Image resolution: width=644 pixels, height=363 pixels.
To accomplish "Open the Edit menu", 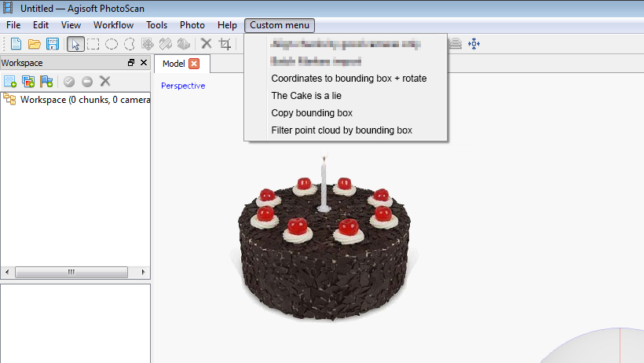I will [41, 25].
